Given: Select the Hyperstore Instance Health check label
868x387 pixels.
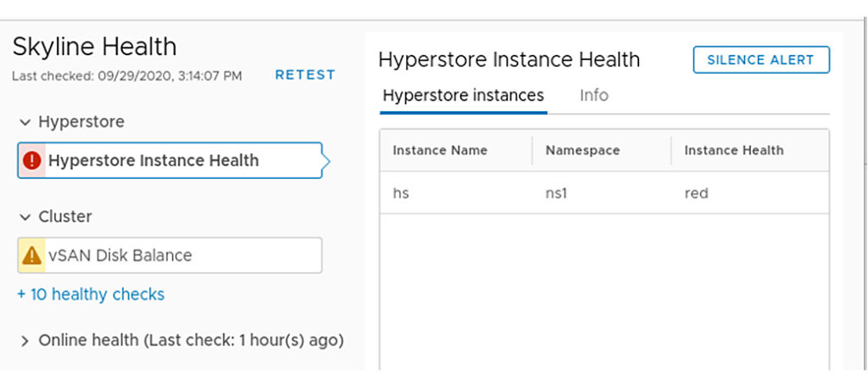Looking at the screenshot, I should (x=153, y=160).
